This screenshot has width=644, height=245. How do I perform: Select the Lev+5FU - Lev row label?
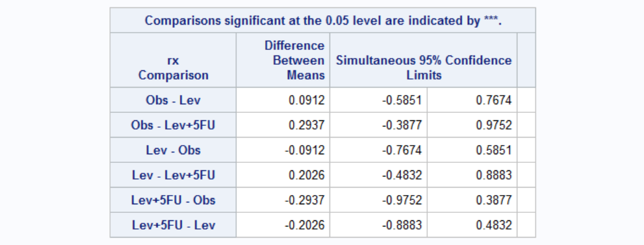tap(173, 225)
